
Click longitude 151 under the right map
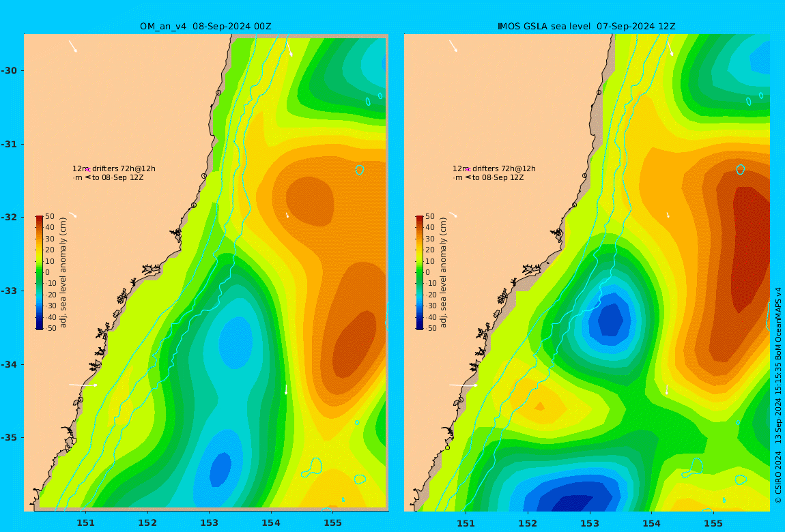pos(466,523)
